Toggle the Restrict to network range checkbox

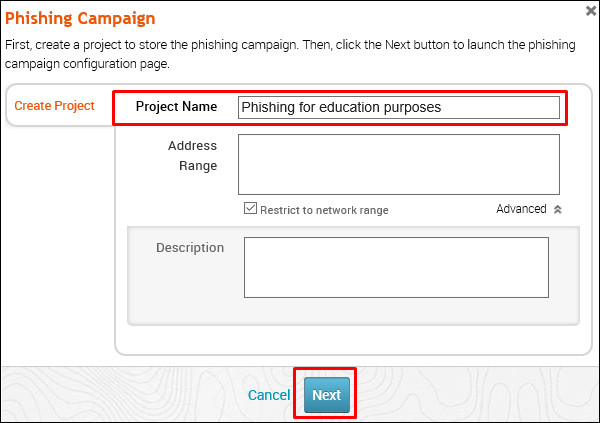pos(251,210)
